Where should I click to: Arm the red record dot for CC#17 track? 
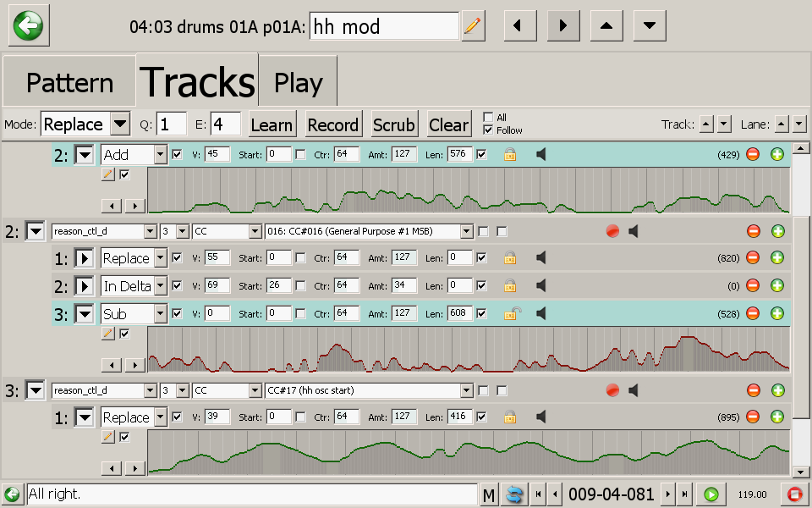click(612, 390)
